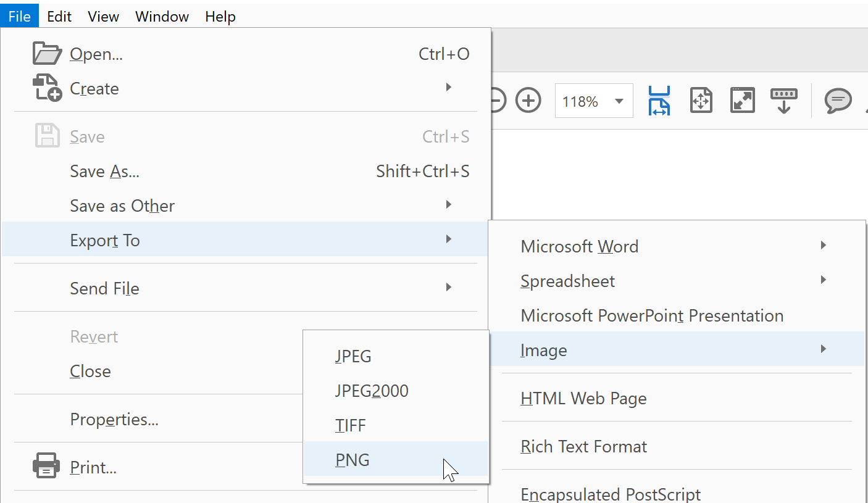
Task: Click the Read Mode keyboard-arrow icon
Action: click(x=784, y=101)
